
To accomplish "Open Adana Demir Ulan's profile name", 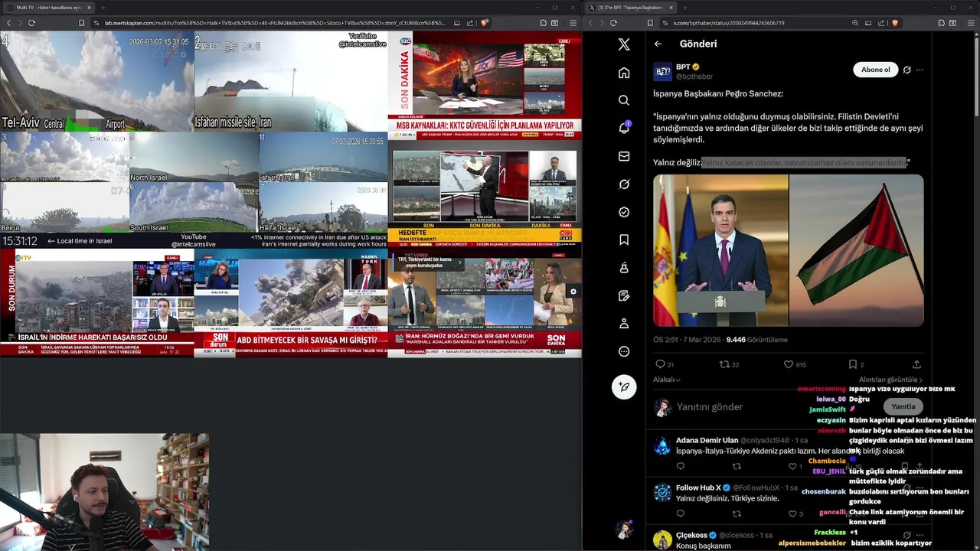I will point(707,440).
